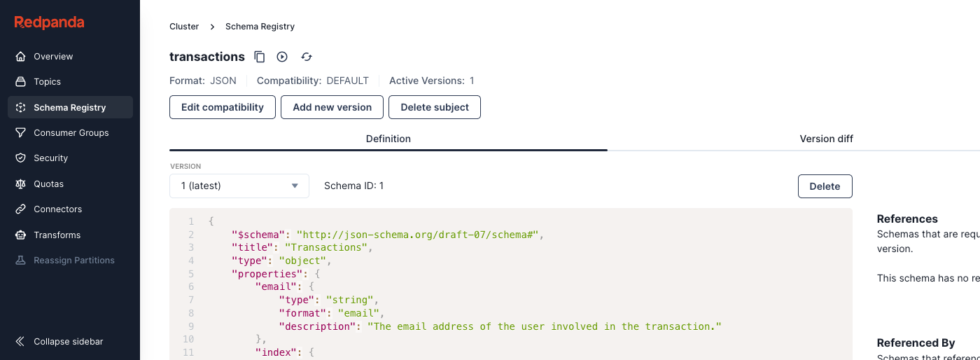980x360 pixels.
Task: Switch to the Version diff tab
Action: click(x=826, y=139)
